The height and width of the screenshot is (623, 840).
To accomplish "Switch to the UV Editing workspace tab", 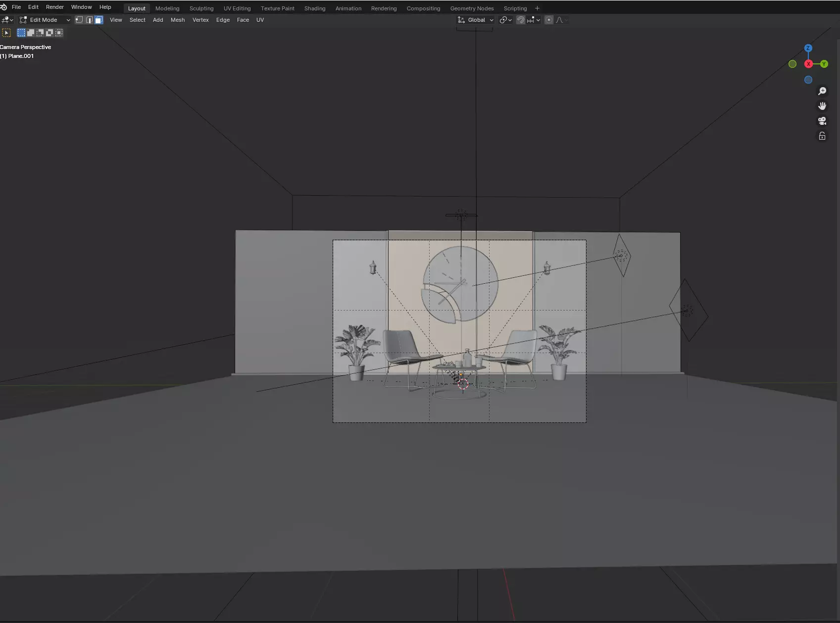I will point(237,8).
